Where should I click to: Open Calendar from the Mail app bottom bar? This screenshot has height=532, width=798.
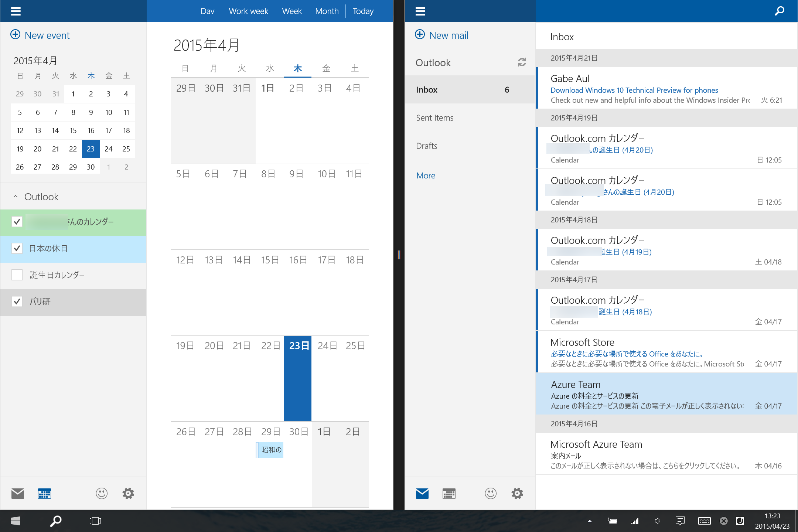[449, 494]
